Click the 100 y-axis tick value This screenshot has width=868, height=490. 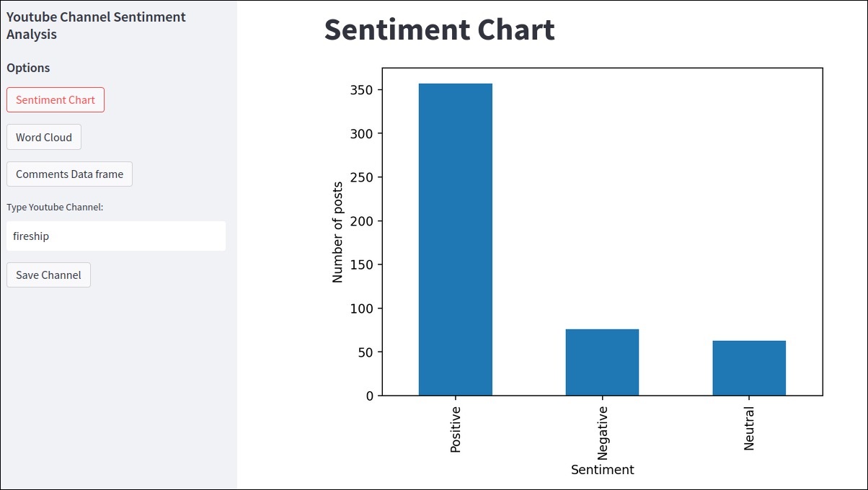363,308
